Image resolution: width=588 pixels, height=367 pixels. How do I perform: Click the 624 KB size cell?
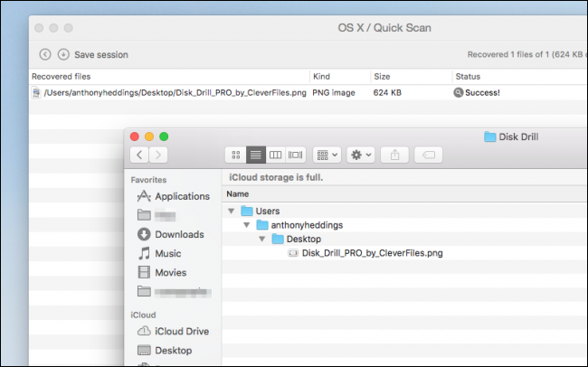[x=387, y=92]
